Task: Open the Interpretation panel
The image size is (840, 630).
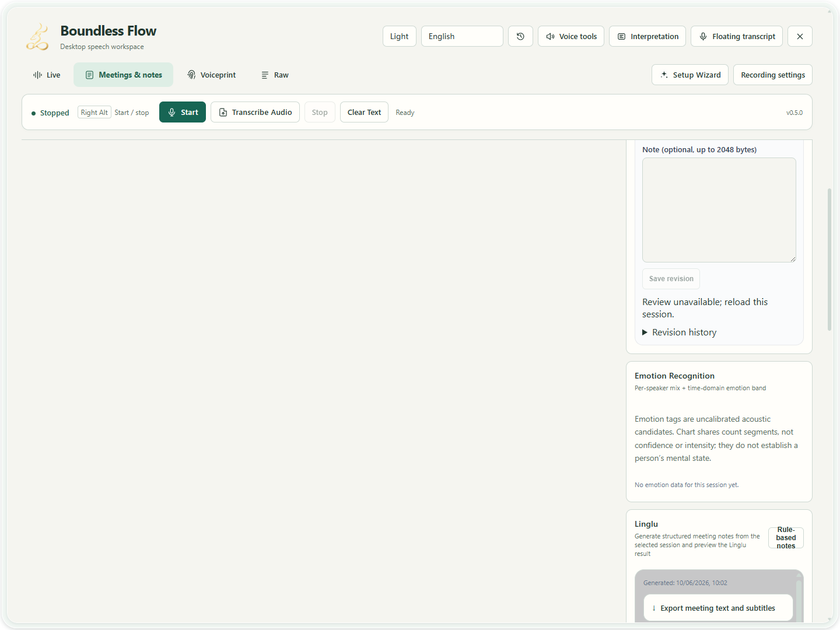Action: point(647,36)
